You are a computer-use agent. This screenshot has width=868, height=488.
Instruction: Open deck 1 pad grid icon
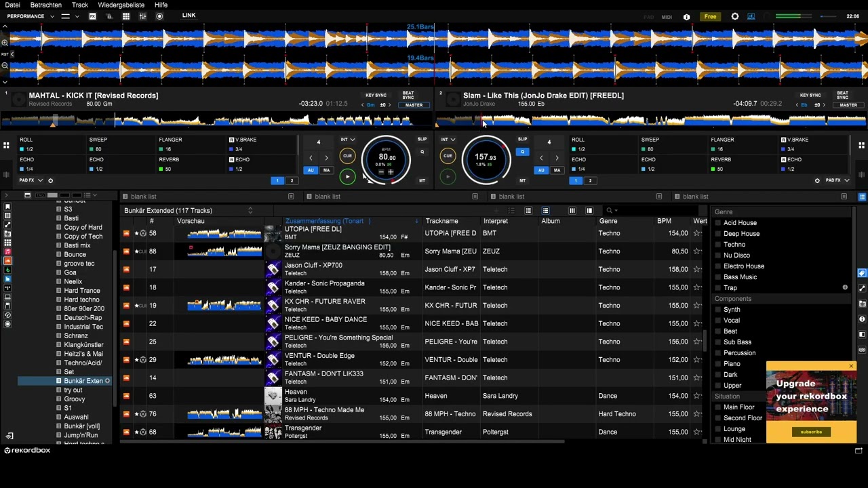point(6,145)
